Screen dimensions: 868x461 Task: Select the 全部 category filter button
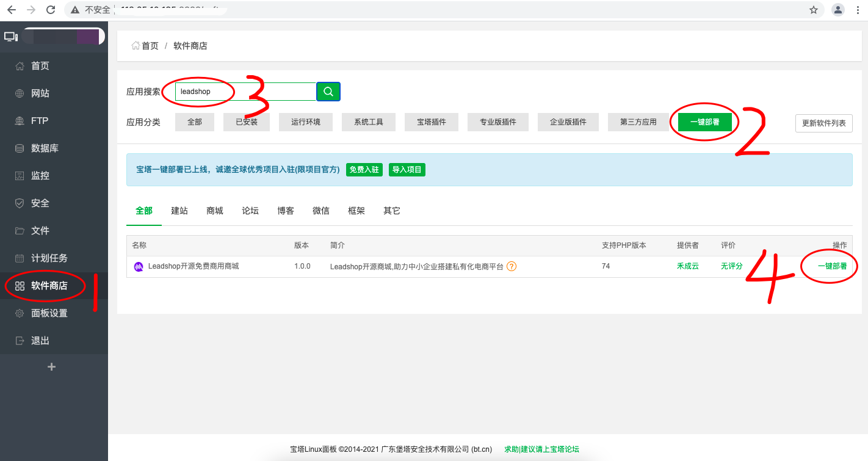195,122
